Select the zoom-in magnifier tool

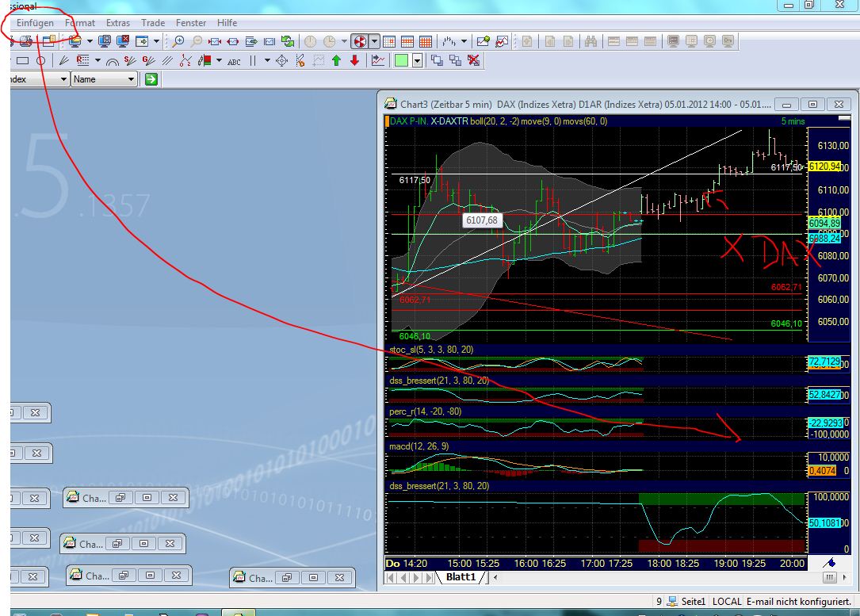click(180, 41)
